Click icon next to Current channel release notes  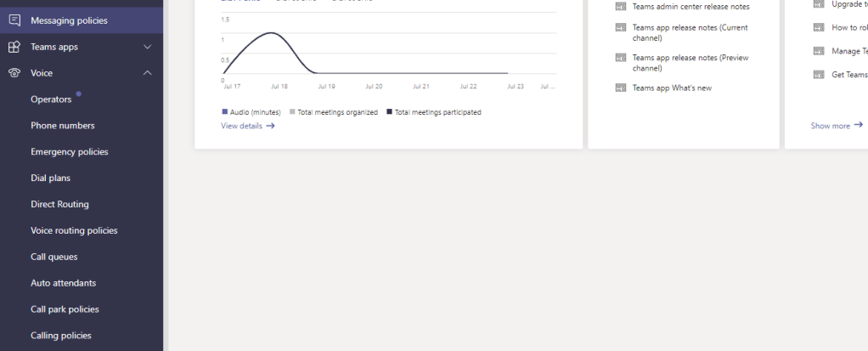621,28
